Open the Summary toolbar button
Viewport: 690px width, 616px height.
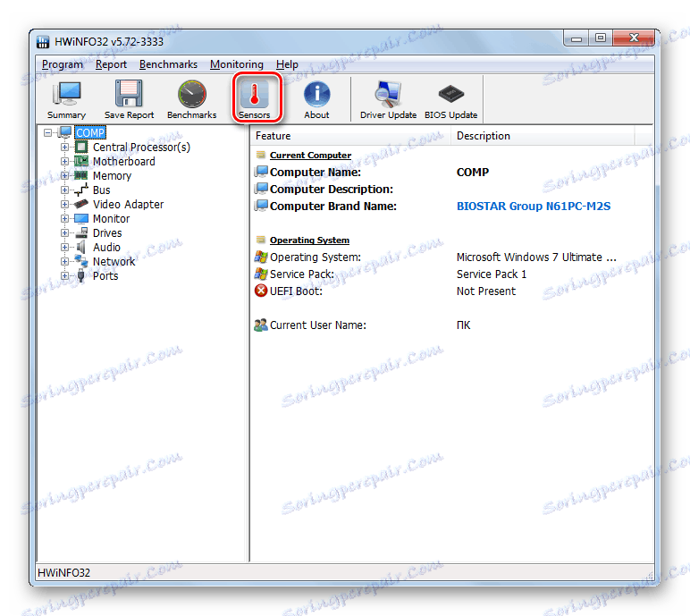66,99
